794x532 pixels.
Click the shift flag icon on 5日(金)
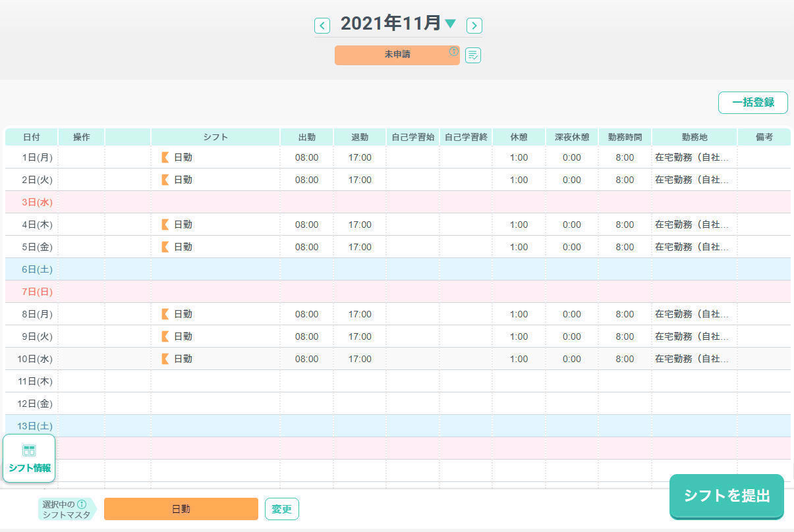pos(165,247)
